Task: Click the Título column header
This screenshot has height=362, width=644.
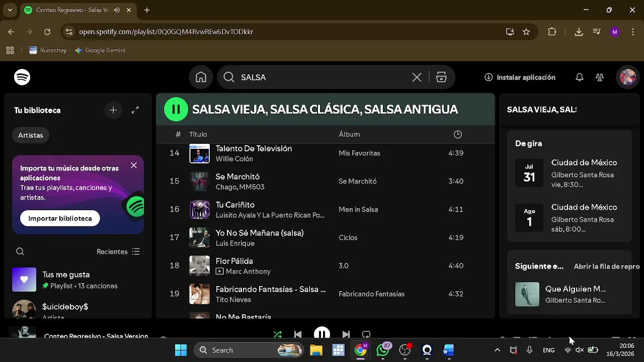Action: click(198, 134)
